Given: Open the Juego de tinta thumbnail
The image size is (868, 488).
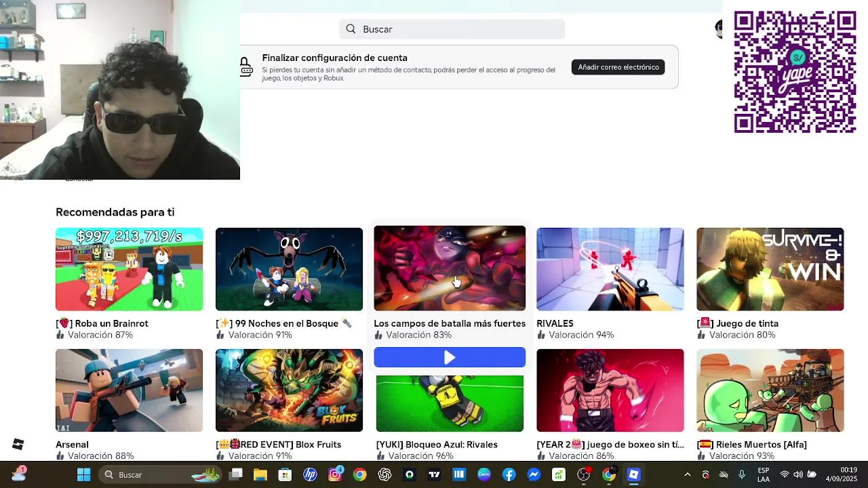Looking at the screenshot, I should coord(770,269).
